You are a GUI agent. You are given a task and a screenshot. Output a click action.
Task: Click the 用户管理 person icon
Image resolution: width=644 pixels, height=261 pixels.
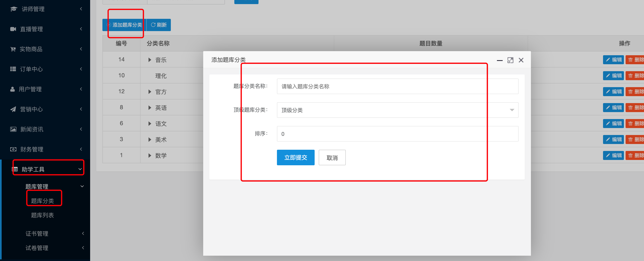click(x=12, y=89)
